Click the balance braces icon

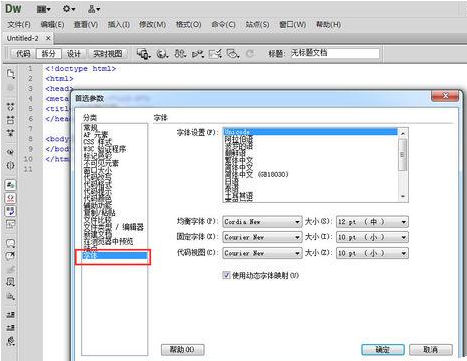[x=10, y=165]
